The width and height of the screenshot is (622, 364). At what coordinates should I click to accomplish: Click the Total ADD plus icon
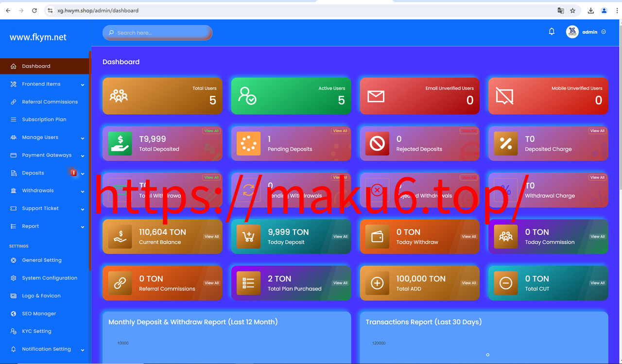[377, 283]
